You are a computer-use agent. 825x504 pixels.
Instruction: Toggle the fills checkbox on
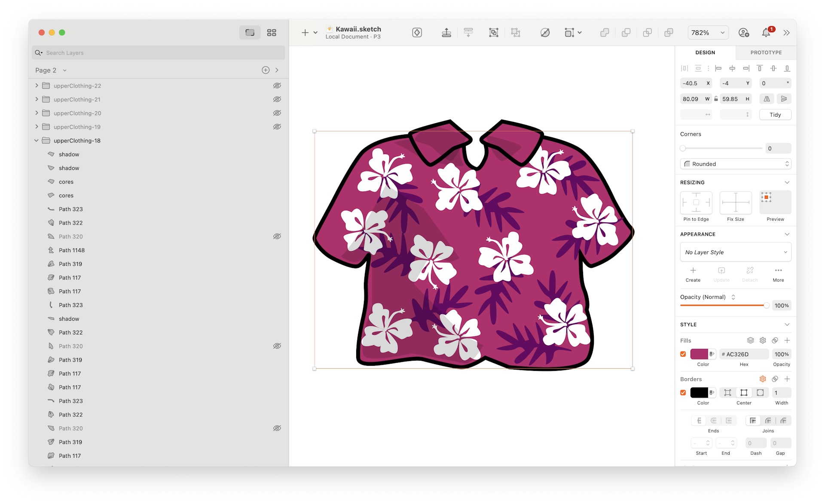(683, 354)
